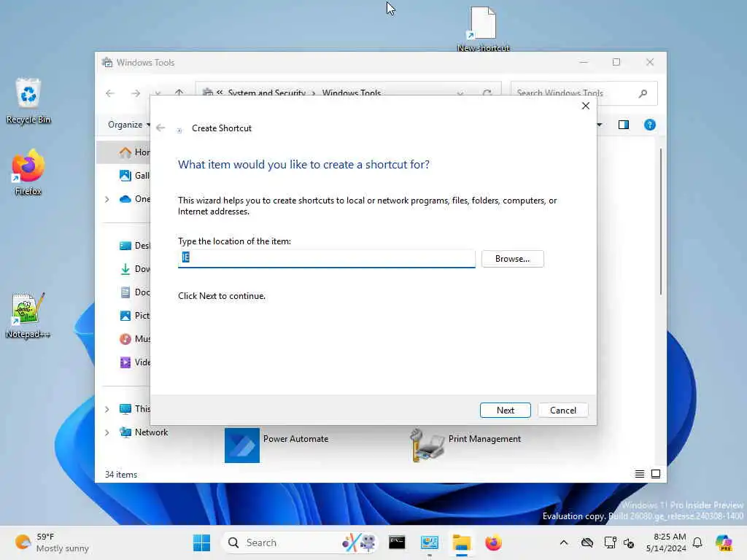The image size is (747, 560).
Task: Launch Firefox from the taskbar
Action: pos(494,542)
